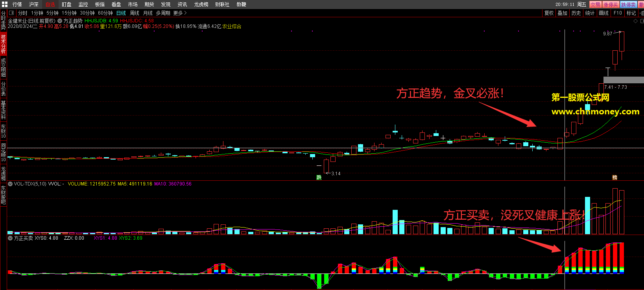The image size is (644, 290).
Task: Open the 同花顺10 side tab
Action: (3, 152)
